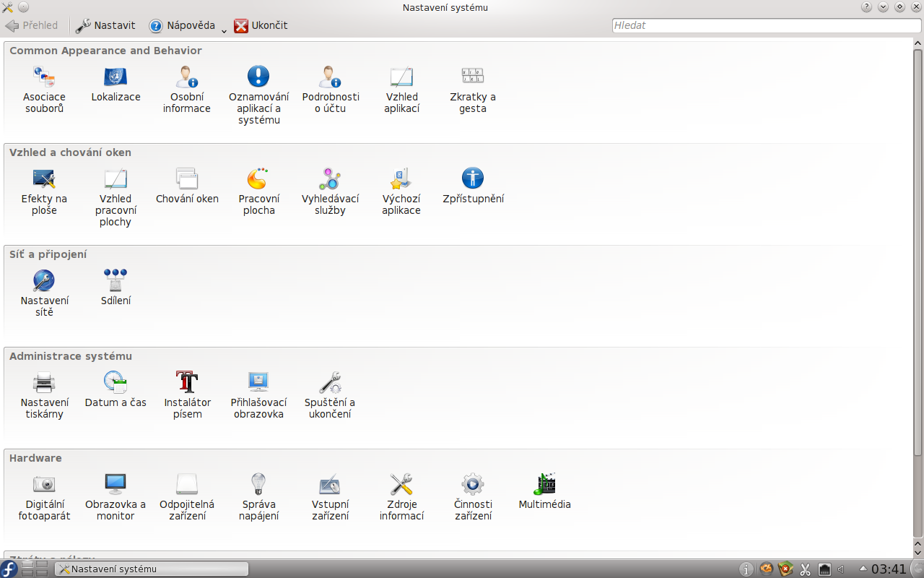924x578 pixels.
Task: Click the Nastavit toolbar button
Action: pyautogui.click(x=106, y=25)
